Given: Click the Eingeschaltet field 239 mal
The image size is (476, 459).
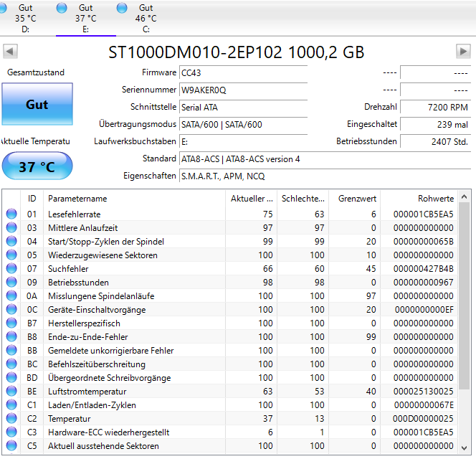Looking at the screenshot, I should click(x=436, y=125).
